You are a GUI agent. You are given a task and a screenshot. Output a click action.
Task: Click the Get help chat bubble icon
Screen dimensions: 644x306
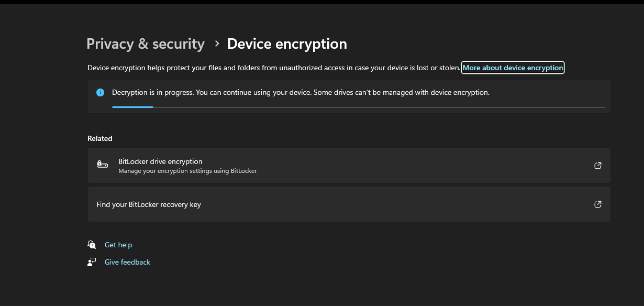92,245
